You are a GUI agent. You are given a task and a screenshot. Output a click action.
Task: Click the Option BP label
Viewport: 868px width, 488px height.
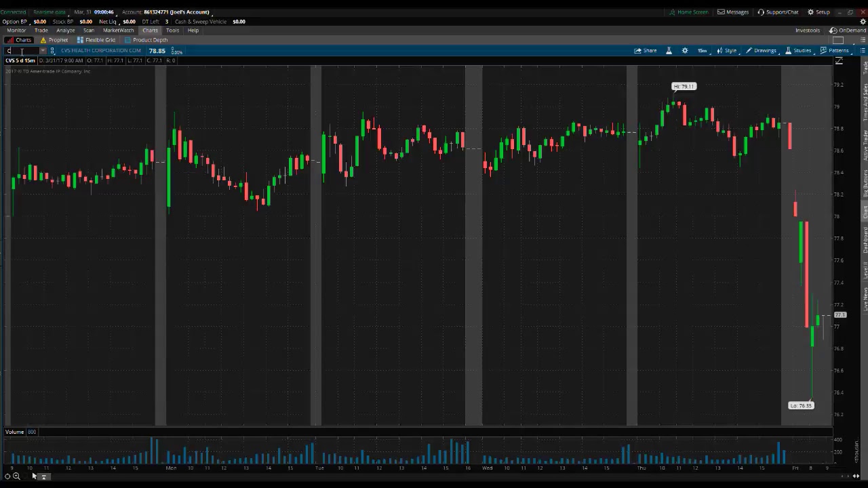[14, 22]
